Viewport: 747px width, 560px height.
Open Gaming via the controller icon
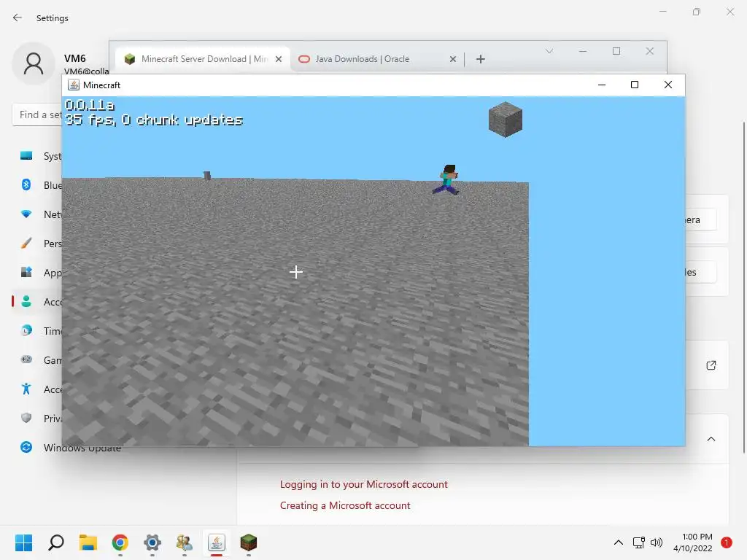coord(26,359)
